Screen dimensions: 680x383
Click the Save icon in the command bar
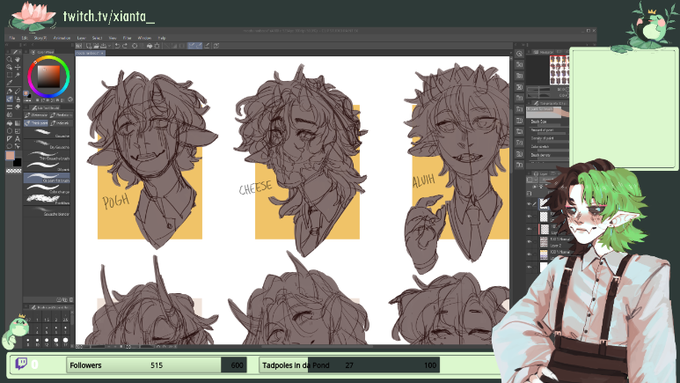tap(103, 46)
